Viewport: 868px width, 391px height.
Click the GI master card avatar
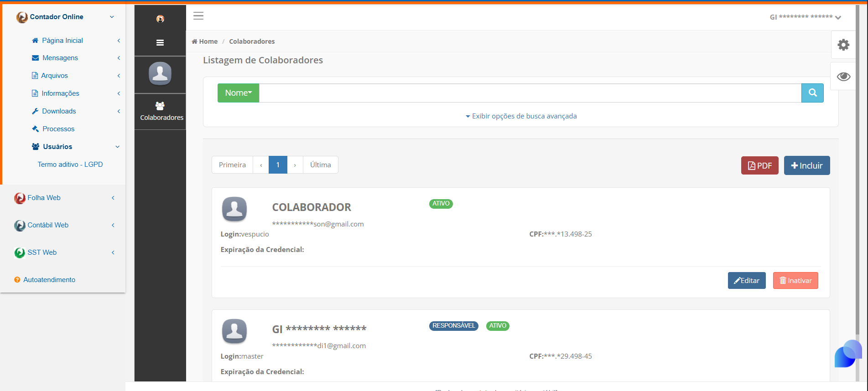coord(234,331)
